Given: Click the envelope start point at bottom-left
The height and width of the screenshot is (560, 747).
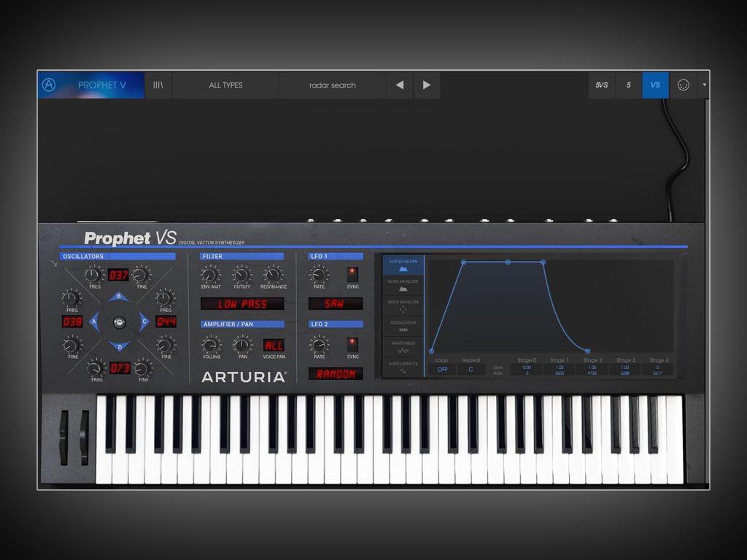Looking at the screenshot, I should tap(431, 351).
